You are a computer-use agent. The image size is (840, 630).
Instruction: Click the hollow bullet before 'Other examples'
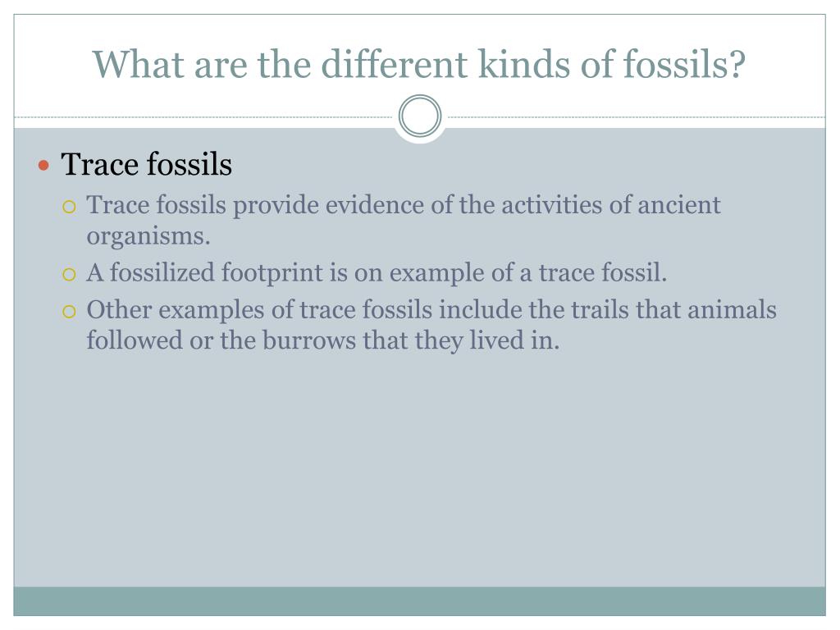point(69,312)
